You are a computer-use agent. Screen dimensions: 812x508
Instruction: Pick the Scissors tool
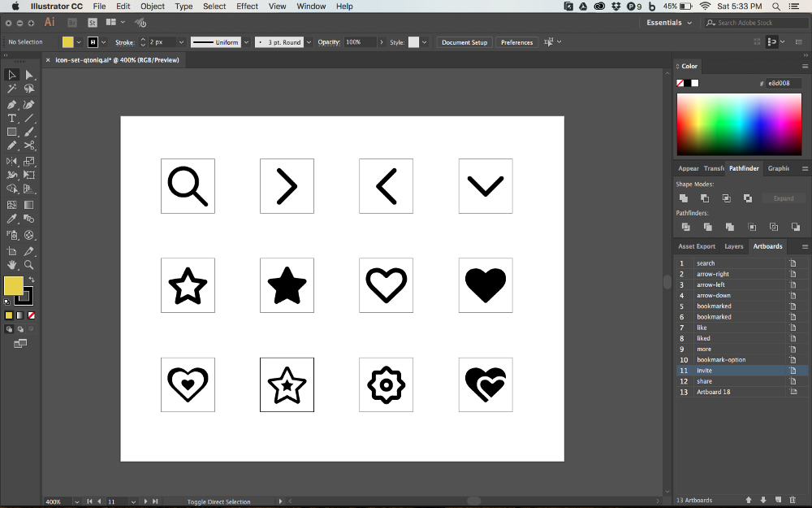[x=29, y=145]
